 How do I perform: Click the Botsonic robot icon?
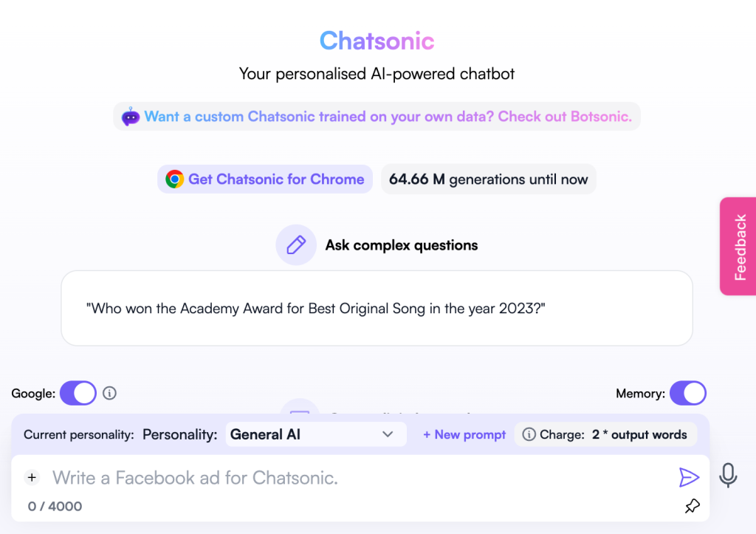click(131, 116)
